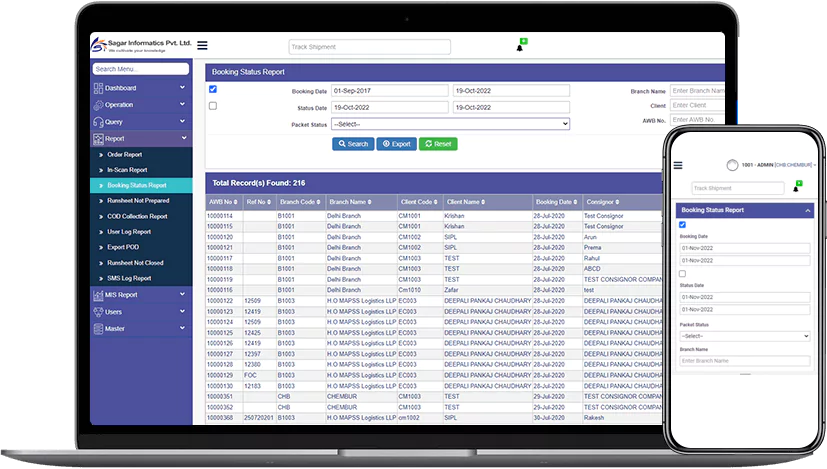
Task: Click Ref No 250720201 in the table
Action: 258,418
